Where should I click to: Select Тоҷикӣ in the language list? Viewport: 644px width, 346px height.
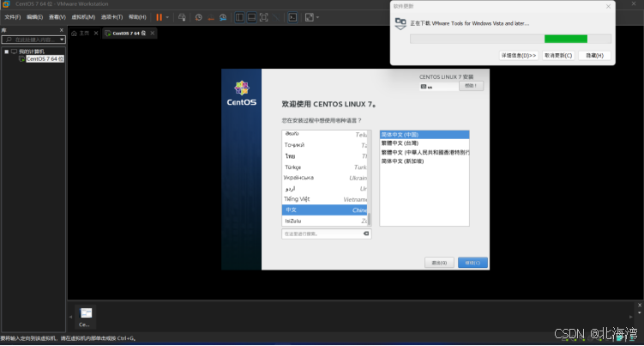[x=324, y=145]
